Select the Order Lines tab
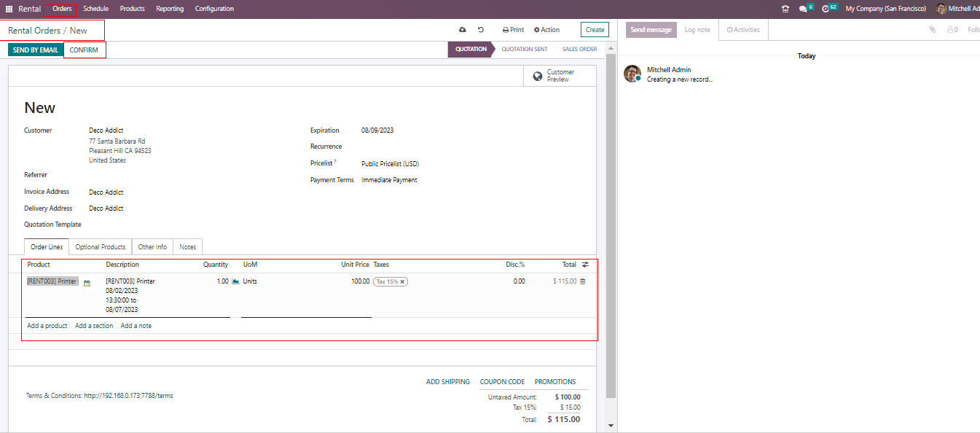 [47, 247]
